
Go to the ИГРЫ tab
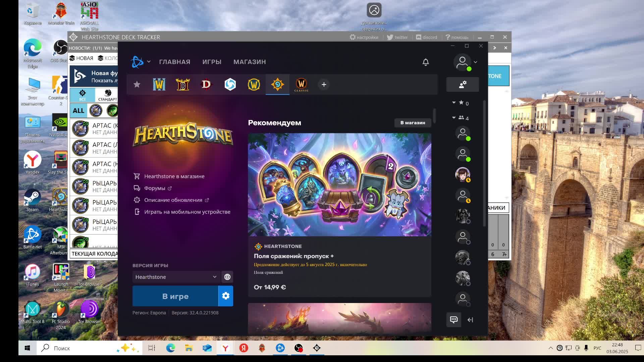click(x=212, y=62)
